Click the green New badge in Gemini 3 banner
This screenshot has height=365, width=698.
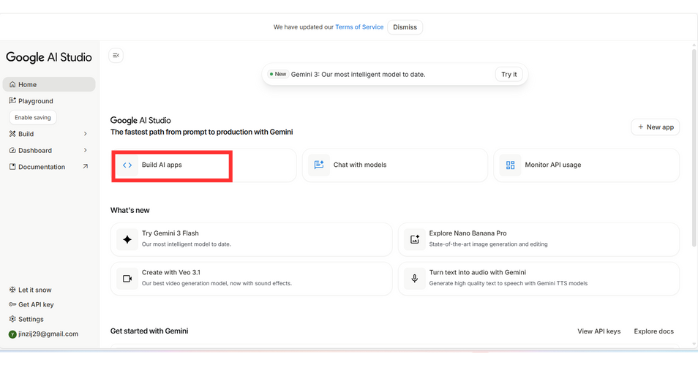pos(278,74)
